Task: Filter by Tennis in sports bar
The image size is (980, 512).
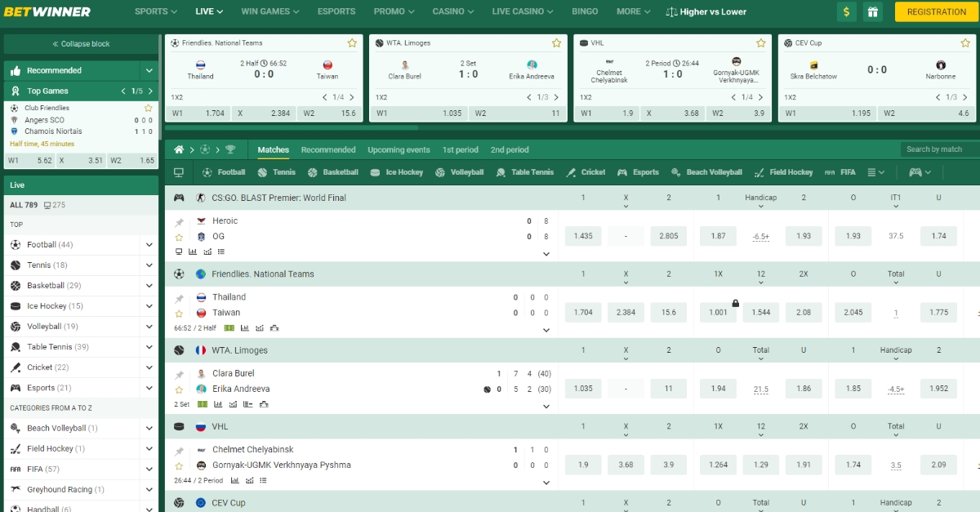Action: click(276, 172)
